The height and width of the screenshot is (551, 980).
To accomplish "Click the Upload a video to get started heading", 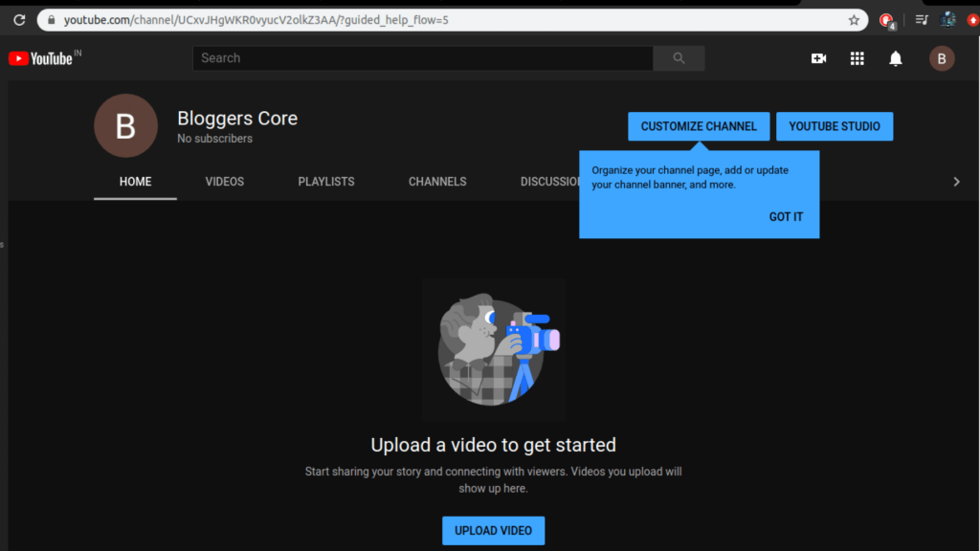I will tap(493, 445).
